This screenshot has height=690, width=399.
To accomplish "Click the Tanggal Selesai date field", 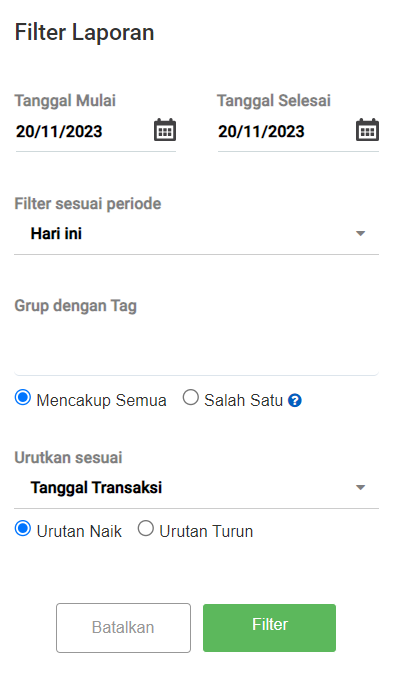I will 286,132.
